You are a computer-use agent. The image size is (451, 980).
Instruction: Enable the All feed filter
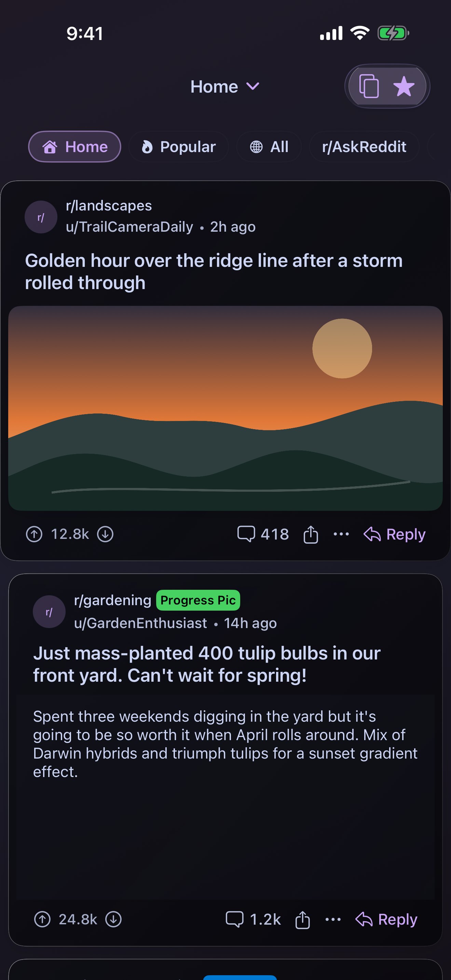[269, 147]
